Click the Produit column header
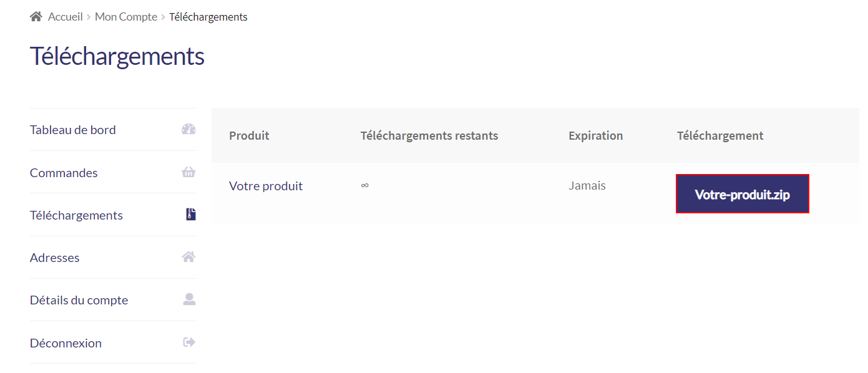868x373 pixels. click(249, 135)
